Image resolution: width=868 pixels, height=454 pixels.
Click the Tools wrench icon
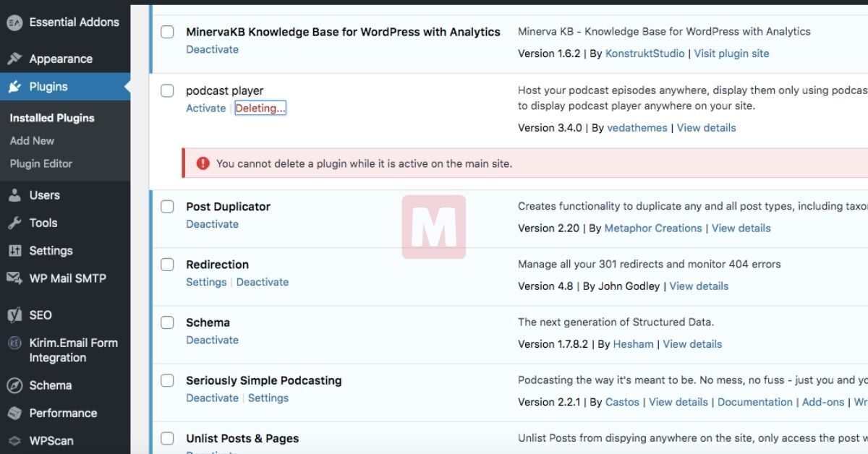point(14,223)
